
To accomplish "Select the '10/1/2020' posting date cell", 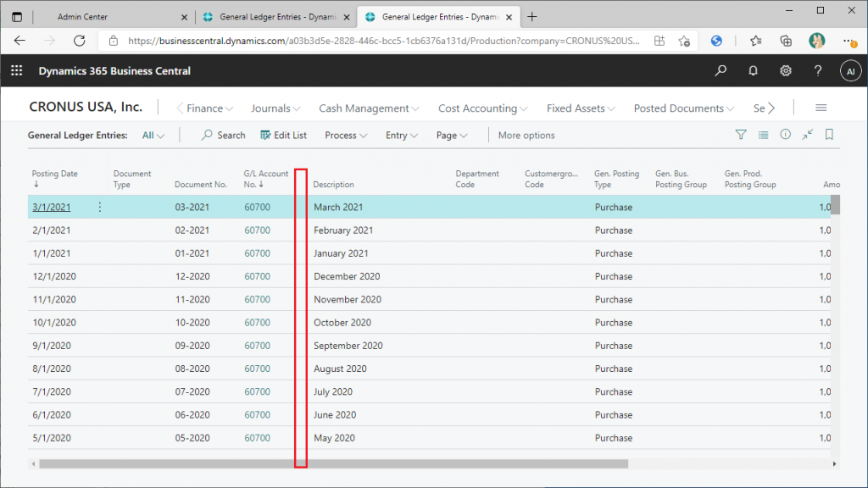I will tap(54, 323).
